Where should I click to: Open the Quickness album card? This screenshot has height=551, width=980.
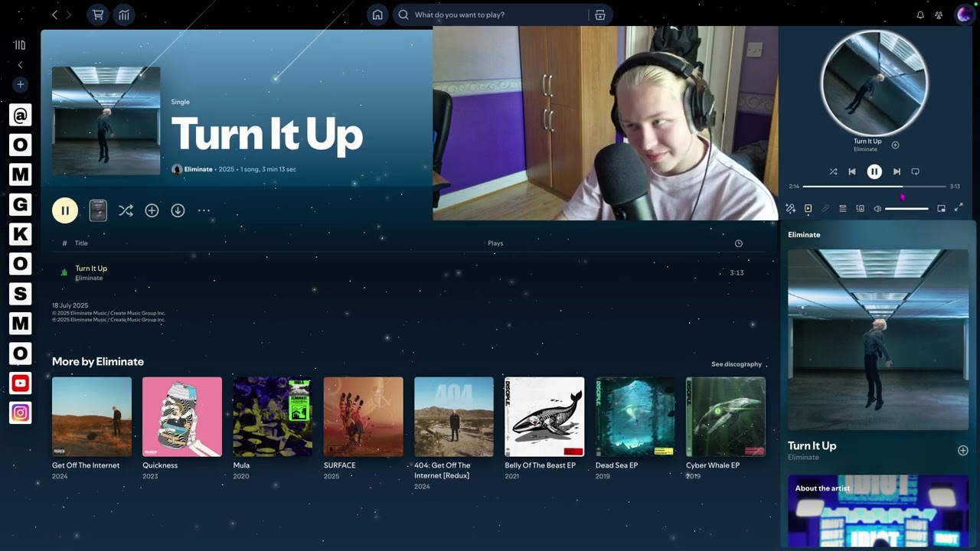click(x=182, y=429)
